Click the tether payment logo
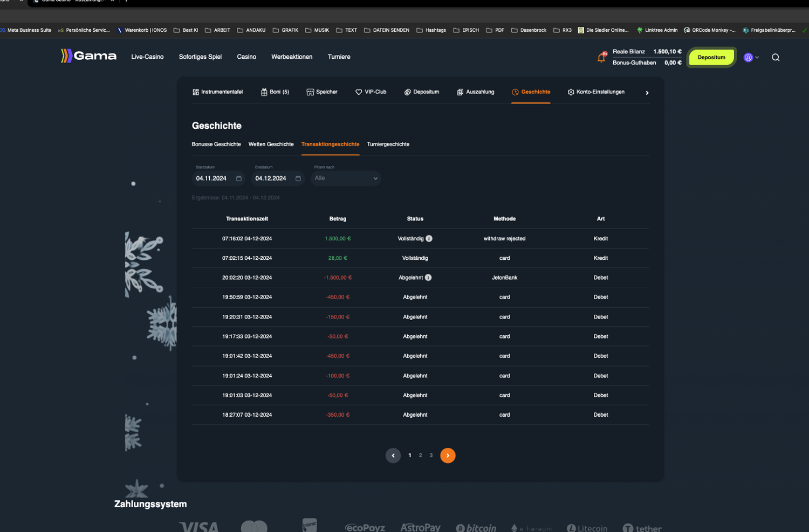The image size is (809, 532). point(642,528)
